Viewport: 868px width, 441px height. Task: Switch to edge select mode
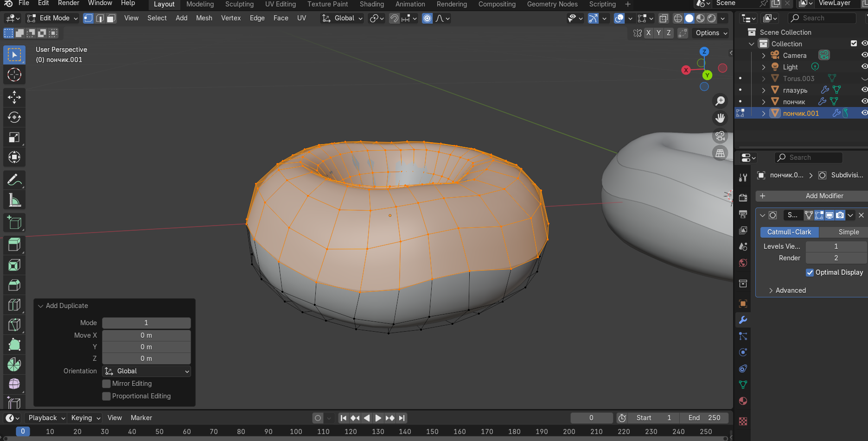[x=100, y=18]
